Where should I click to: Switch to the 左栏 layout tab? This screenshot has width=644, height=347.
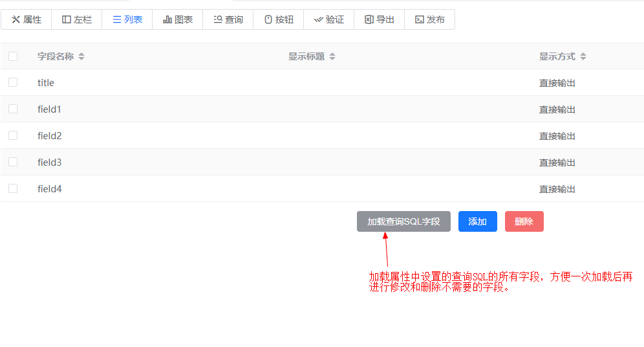tap(77, 19)
